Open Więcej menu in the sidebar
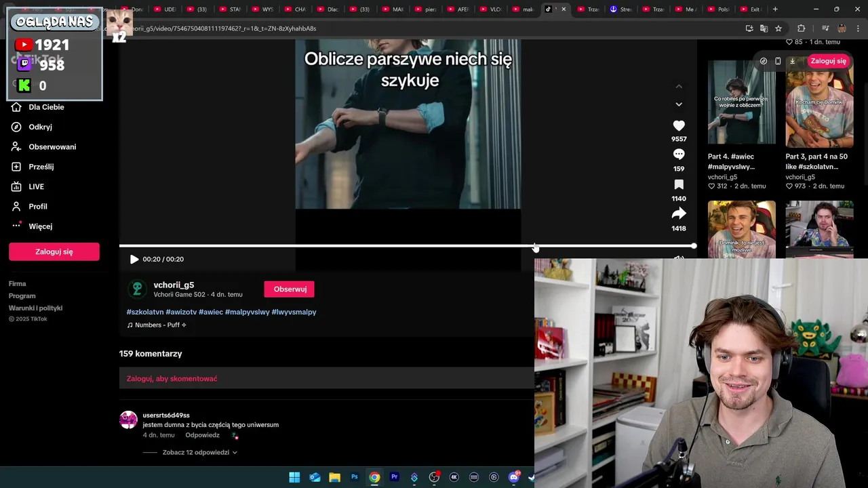The height and width of the screenshot is (488, 868). click(x=40, y=226)
